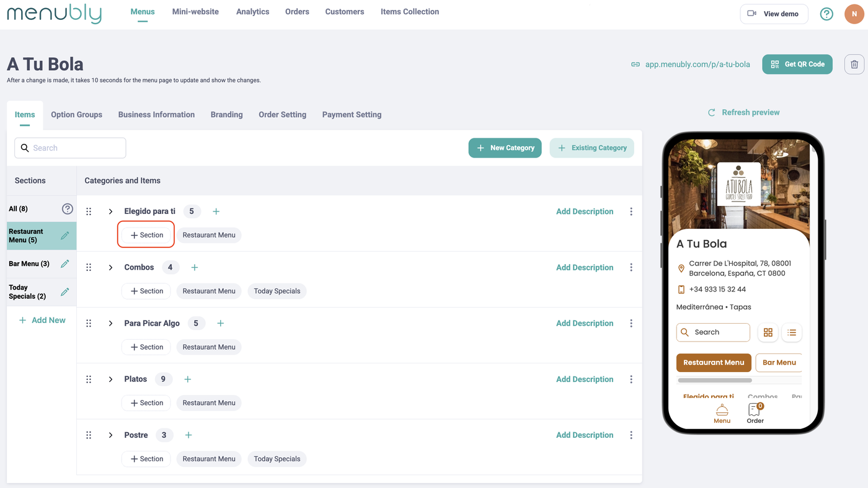Open the user avatar N menu
868x488 pixels.
[854, 14]
